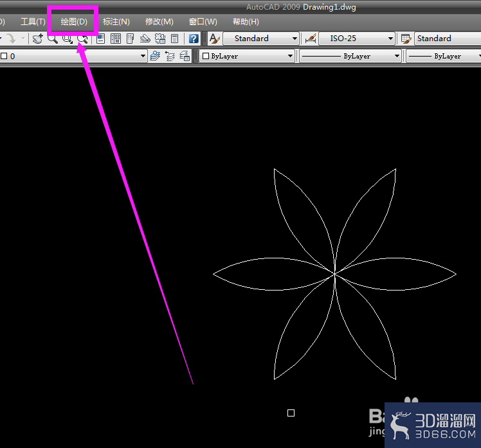Select the left horizontal petal of the flower
Image resolution: width=481 pixels, height=448 pixels.
[x=274, y=274]
